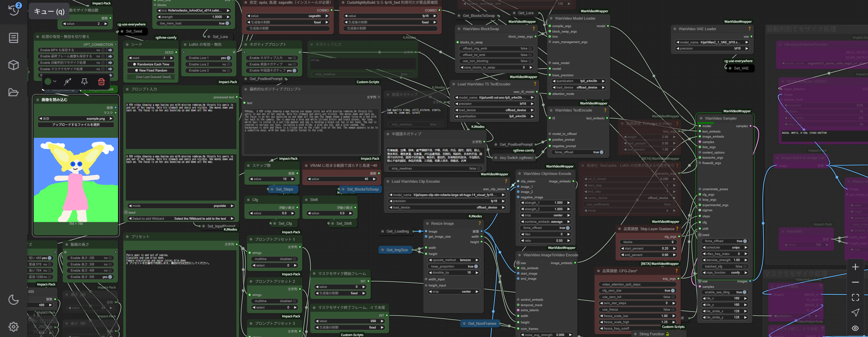
Task: Click the denoise_strength value field
Action: [725, 260]
